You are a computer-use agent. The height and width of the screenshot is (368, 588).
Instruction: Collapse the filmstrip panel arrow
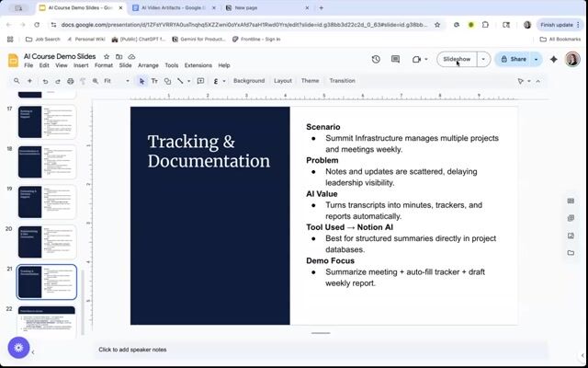(33, 352)
